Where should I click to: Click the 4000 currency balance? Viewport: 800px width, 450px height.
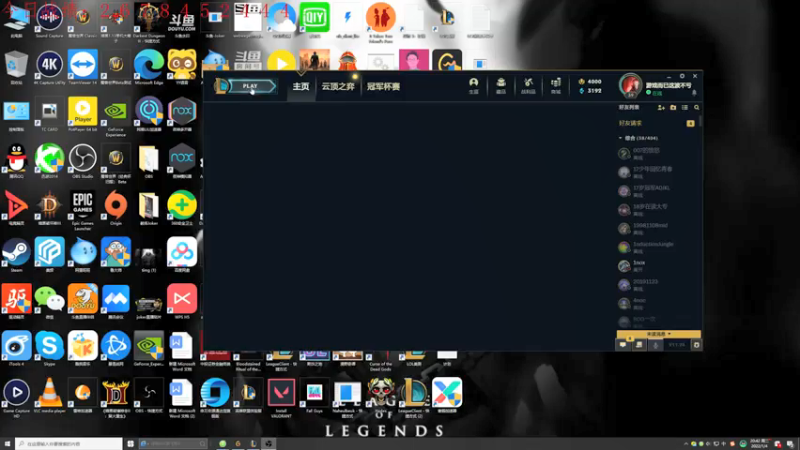[590, 82]
